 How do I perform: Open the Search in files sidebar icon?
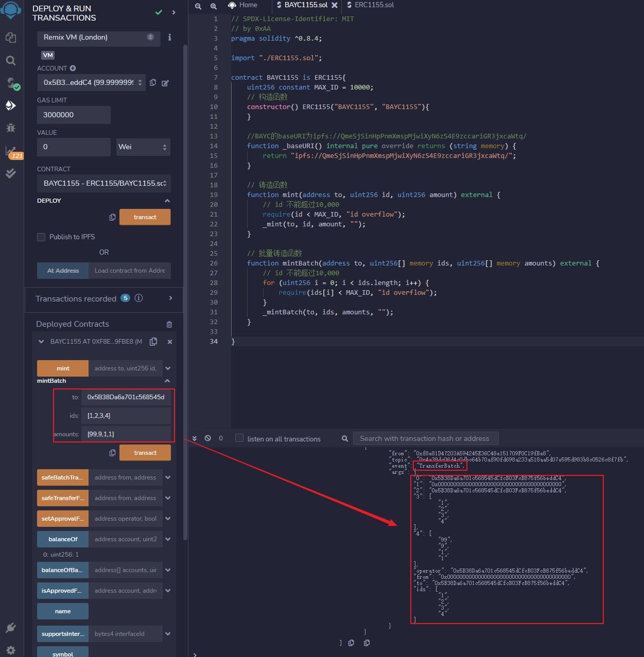[10, 61]
